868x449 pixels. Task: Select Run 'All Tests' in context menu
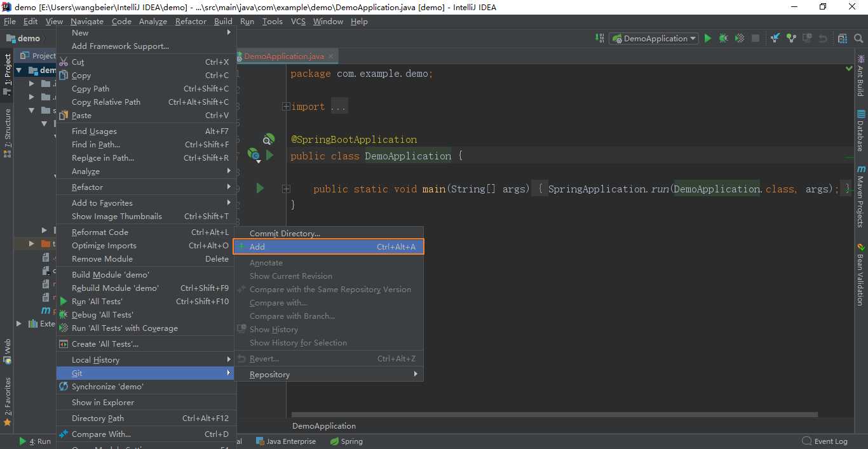tap(146, 301)
